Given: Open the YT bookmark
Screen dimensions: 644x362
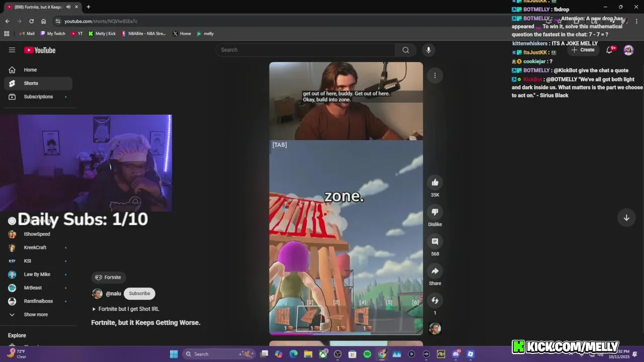Looking at the screenshot, I should pos(76,34).
